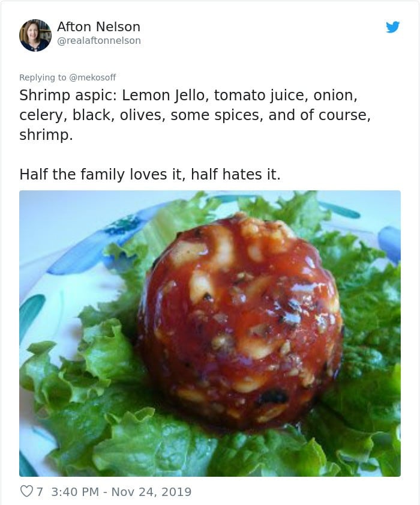This screenshot has width=420, height=505.
Task: Click the red aspic mold in the photo
Action: tap(240, 324)
